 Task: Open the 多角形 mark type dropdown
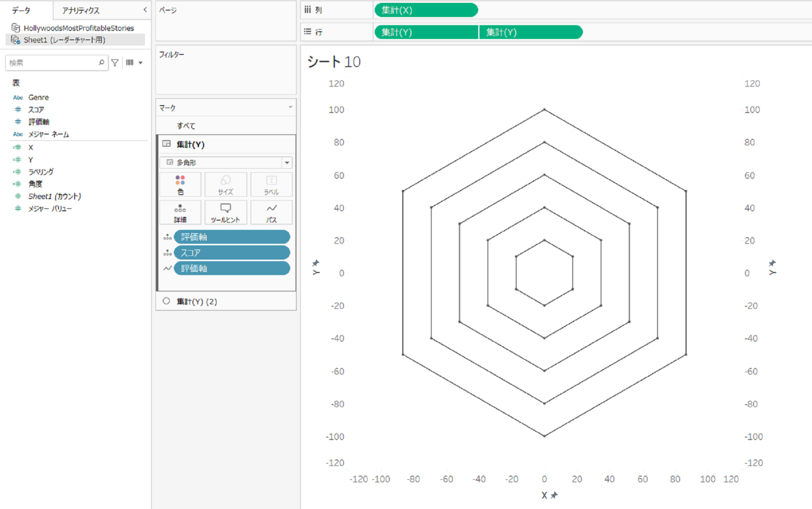coord(287,163)
